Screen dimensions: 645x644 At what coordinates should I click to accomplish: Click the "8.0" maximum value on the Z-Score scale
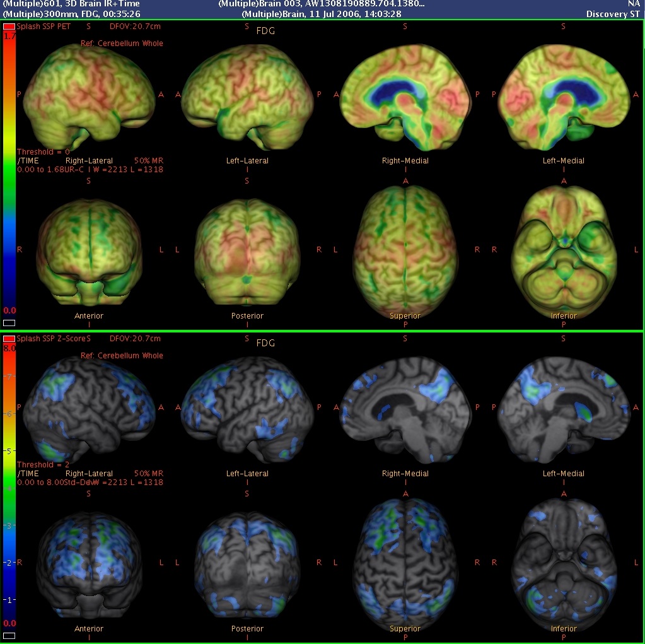click(x=9, y=349)
